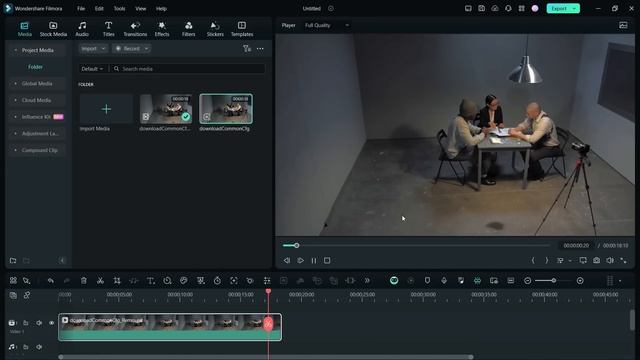This screenshot has width=640, height=360.
Task: Open the Record dropdown
Action: coord(131,49)
